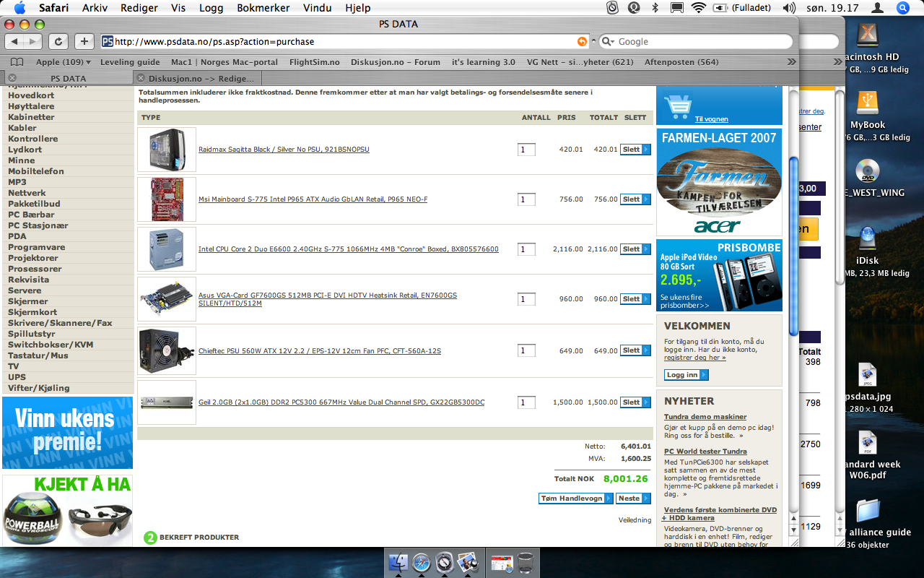Open the Apple menu
The width and height of the screenshot is (924, 578).
19,8
